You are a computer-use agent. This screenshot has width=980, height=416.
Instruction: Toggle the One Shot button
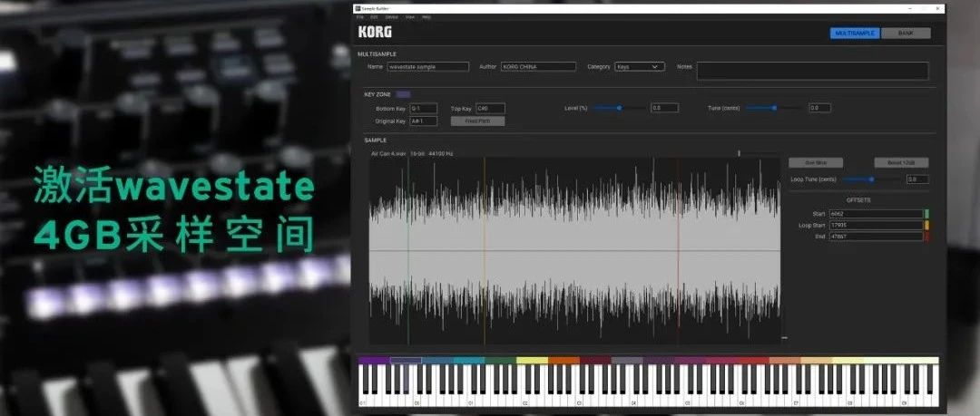[816, 163]
